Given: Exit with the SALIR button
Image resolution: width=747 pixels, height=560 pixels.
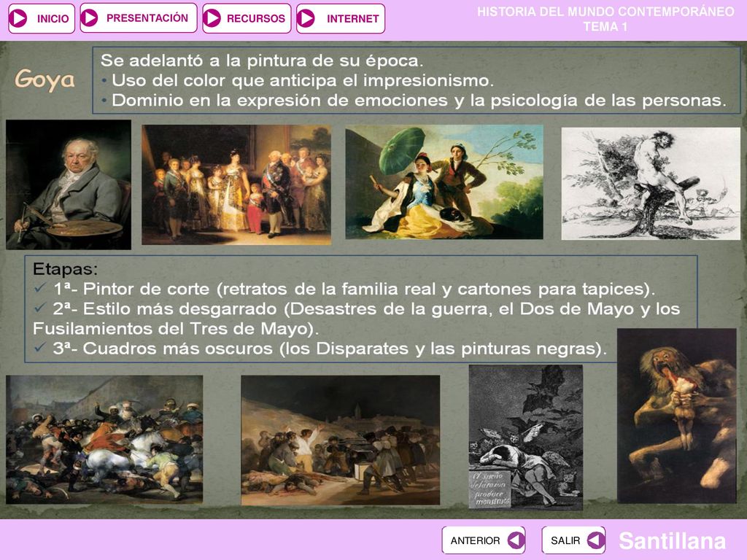Looking at the screenshot, I should tap(573, 540).
